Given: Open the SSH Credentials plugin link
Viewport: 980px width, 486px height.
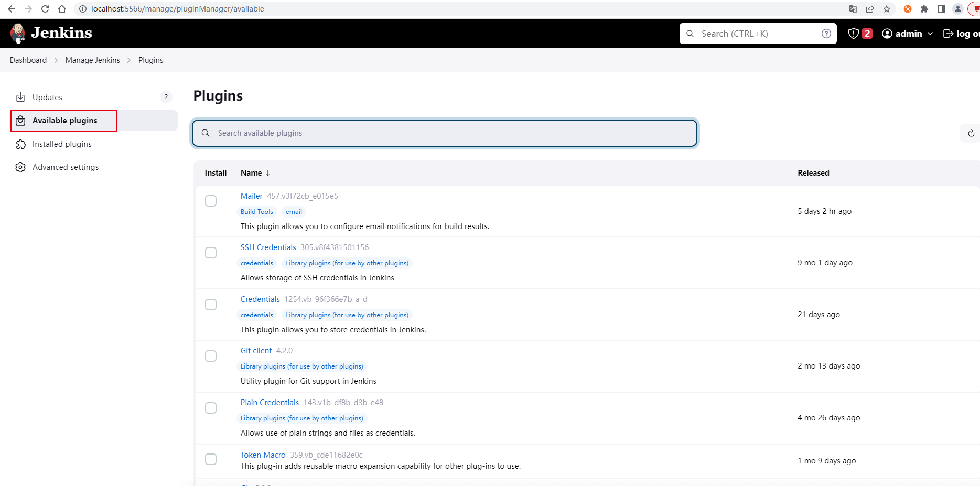Looking at the screenshot, I should [x=268, y=247].
